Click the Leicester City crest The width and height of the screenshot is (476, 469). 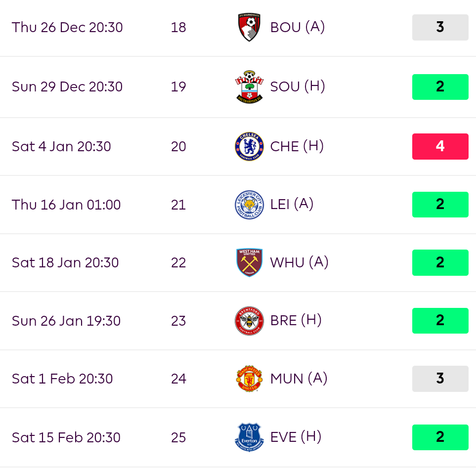(x=249, y=205)
